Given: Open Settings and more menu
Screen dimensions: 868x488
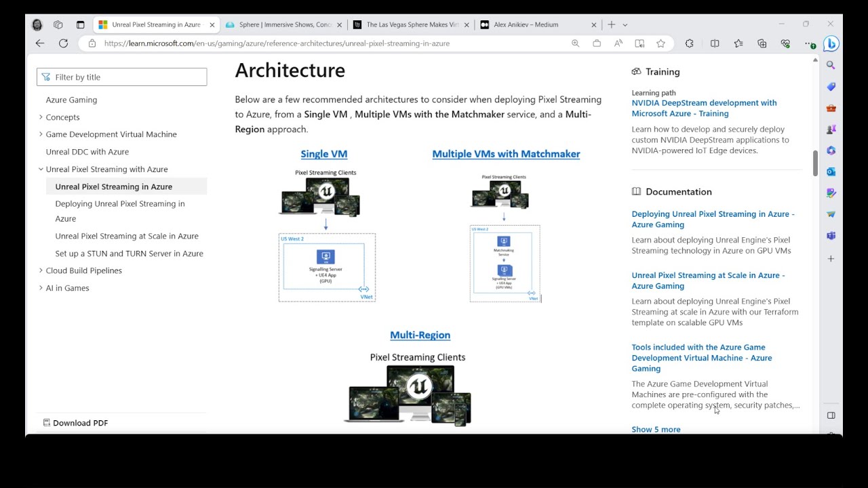Looking at the screenshot, I should [x=810, y=43].
